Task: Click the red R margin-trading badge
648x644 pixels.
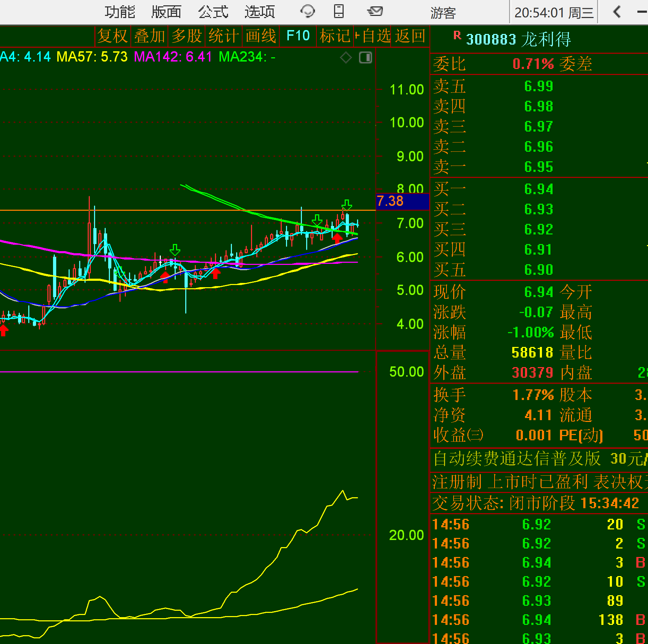Action: coord(457,35)
